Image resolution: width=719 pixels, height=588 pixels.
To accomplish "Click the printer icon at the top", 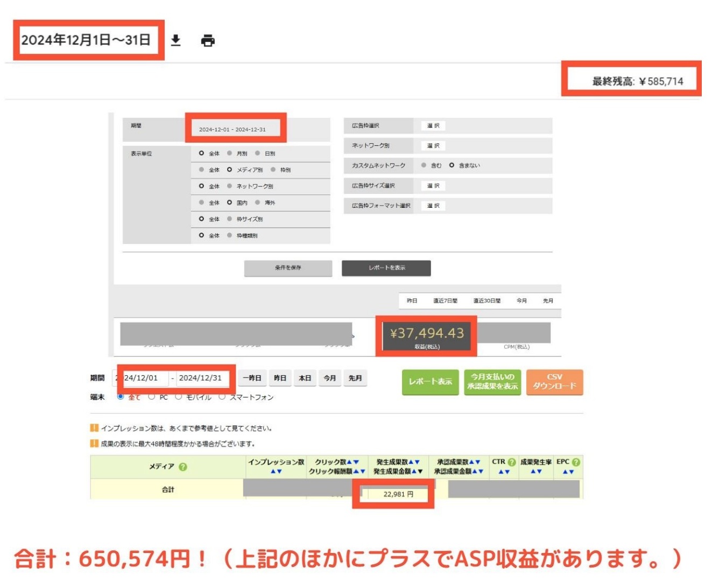I will (x=208, y=40).
